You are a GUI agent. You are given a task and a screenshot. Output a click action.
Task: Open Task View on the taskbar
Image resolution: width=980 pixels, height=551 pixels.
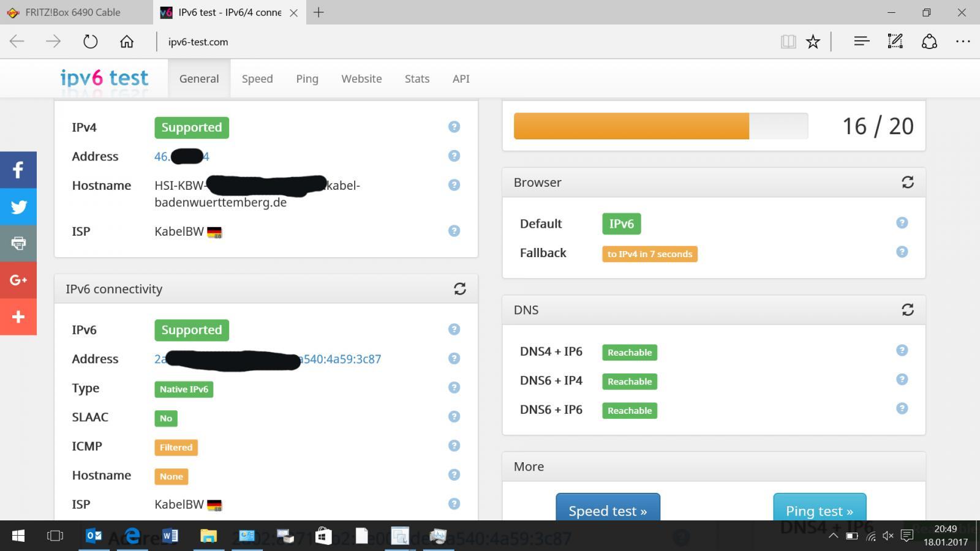tap(55, 536)
